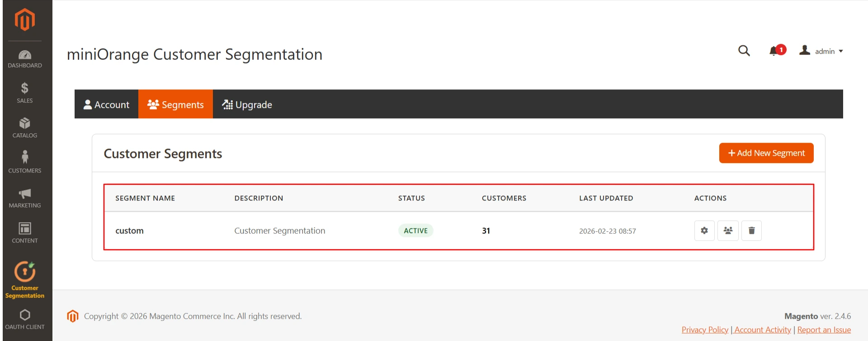
Task: Click the Customer Segmentation description cell
Action: click(x=280, y=231)
